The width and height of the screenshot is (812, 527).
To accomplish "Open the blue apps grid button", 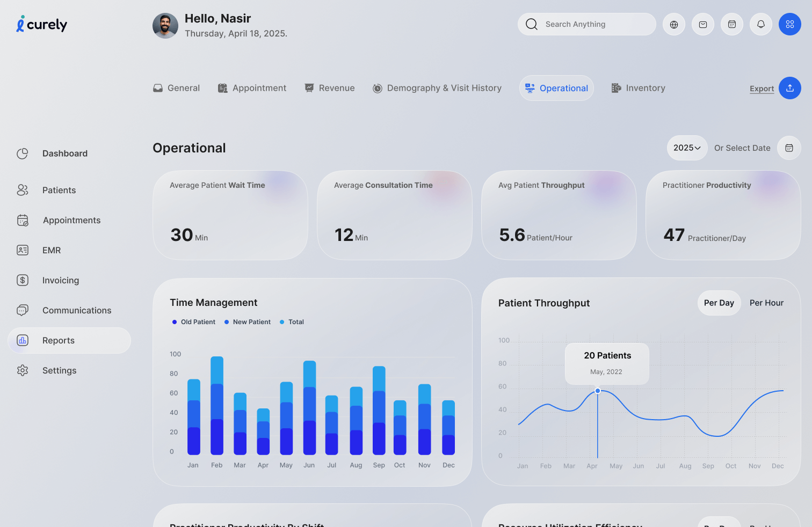I will pyautogui.click(x=790, y=25).
